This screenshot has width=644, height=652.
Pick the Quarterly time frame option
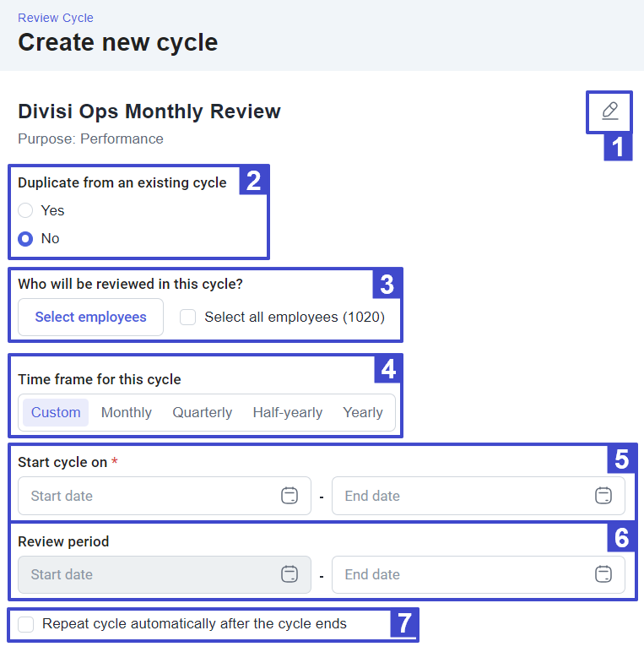click(x=203, y=412)
